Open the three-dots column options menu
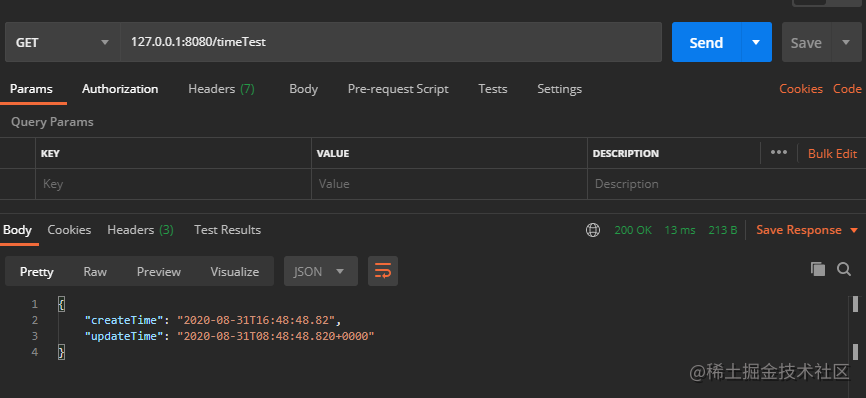 (779, 152)
